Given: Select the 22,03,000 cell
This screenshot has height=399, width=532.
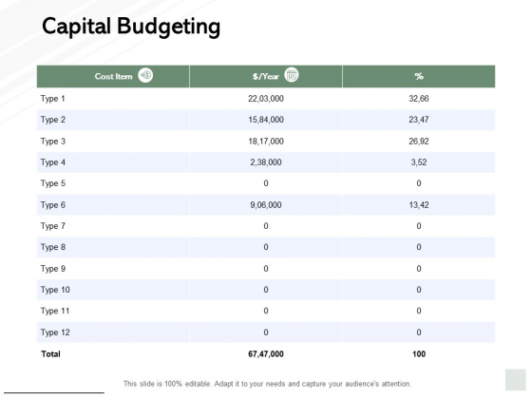Looking at the screenshot, I should (x=266, y=99).
